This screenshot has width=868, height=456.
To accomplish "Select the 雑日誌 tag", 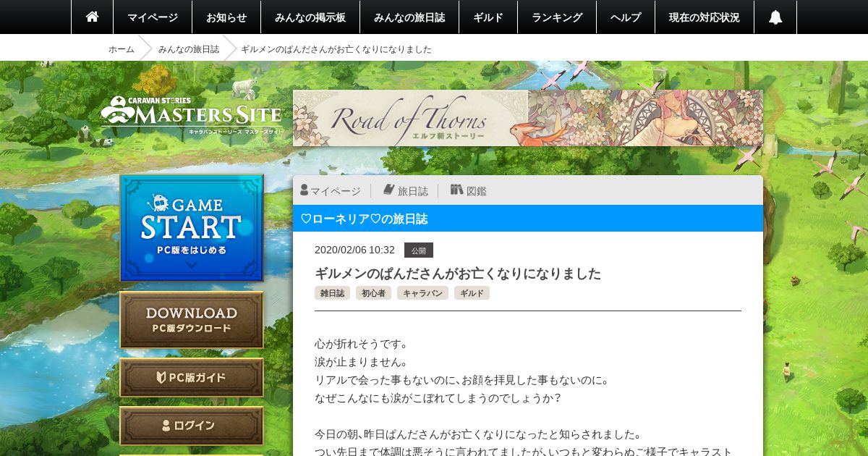I will tap(333, 293).
